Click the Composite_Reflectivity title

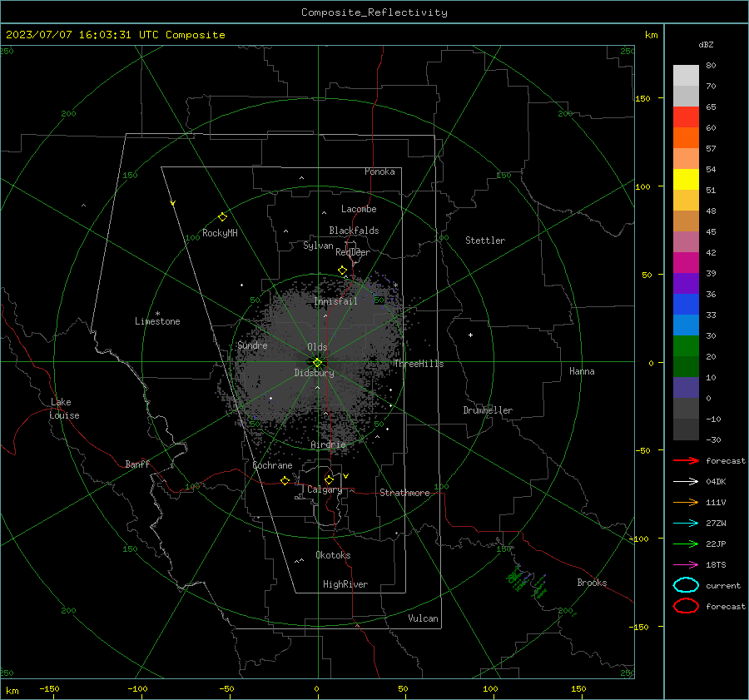374,12
